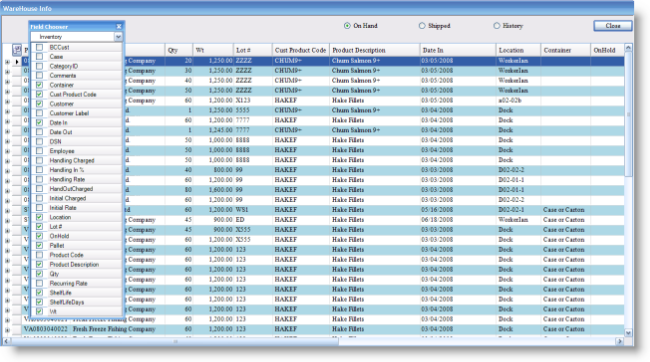Select the Shipped radio button
The image size is (650, 362).
[422, 26]
